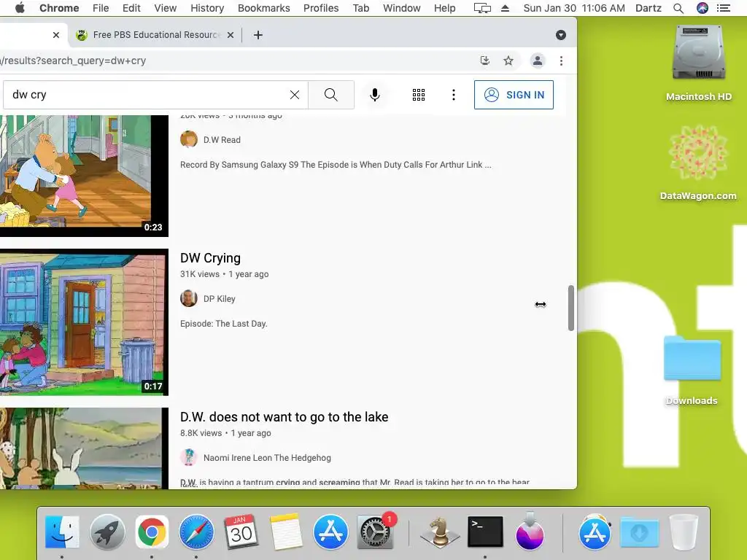Open the tab search dropdown arrow
Screen dimensions: 747x560
tap(561, 35)
